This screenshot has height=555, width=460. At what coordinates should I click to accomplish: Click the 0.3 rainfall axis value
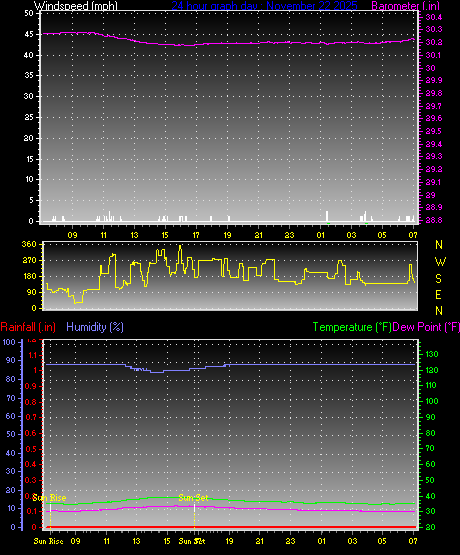pos(31,480)
